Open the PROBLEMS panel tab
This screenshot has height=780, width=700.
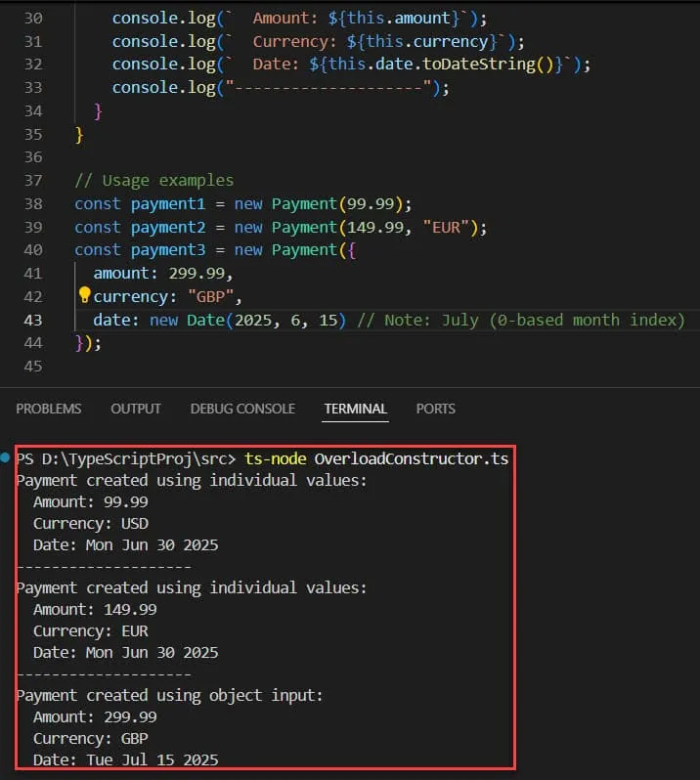click(x=48, y=409)
